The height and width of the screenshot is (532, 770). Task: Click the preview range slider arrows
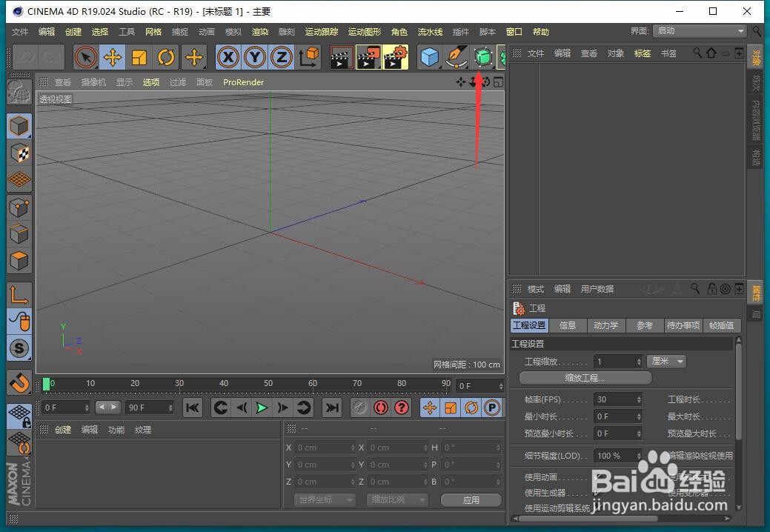point(107,407)
